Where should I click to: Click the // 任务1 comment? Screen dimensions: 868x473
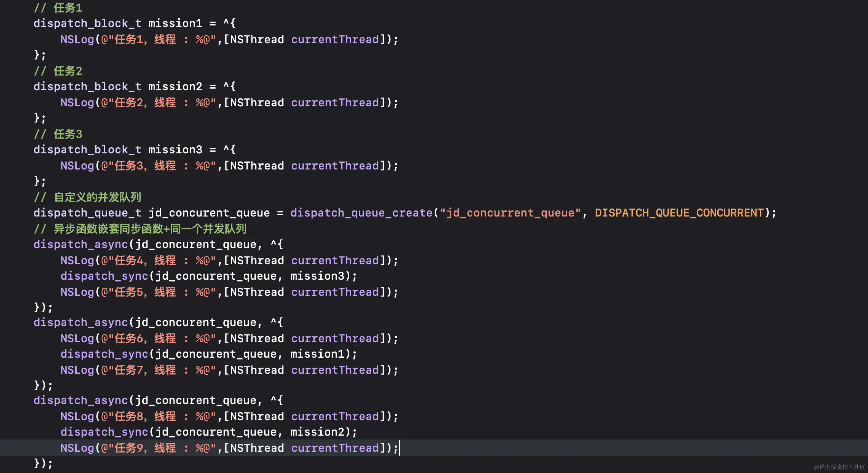click(x=58, y=8)
